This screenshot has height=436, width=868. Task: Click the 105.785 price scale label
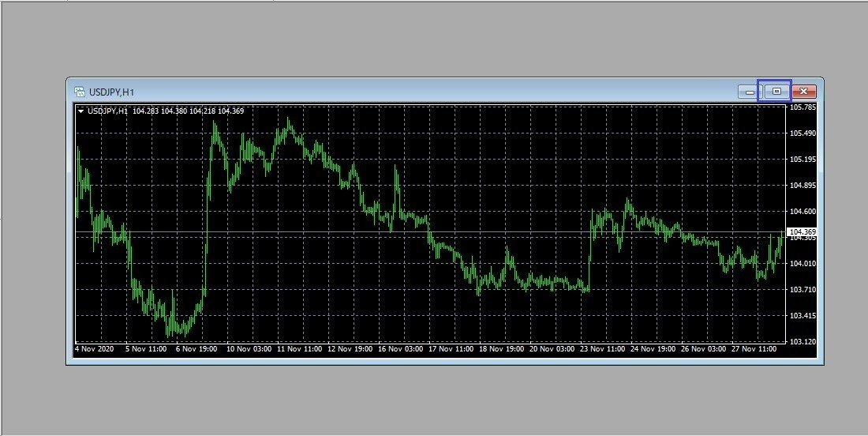pyautogui.click(x=803, y=107)
